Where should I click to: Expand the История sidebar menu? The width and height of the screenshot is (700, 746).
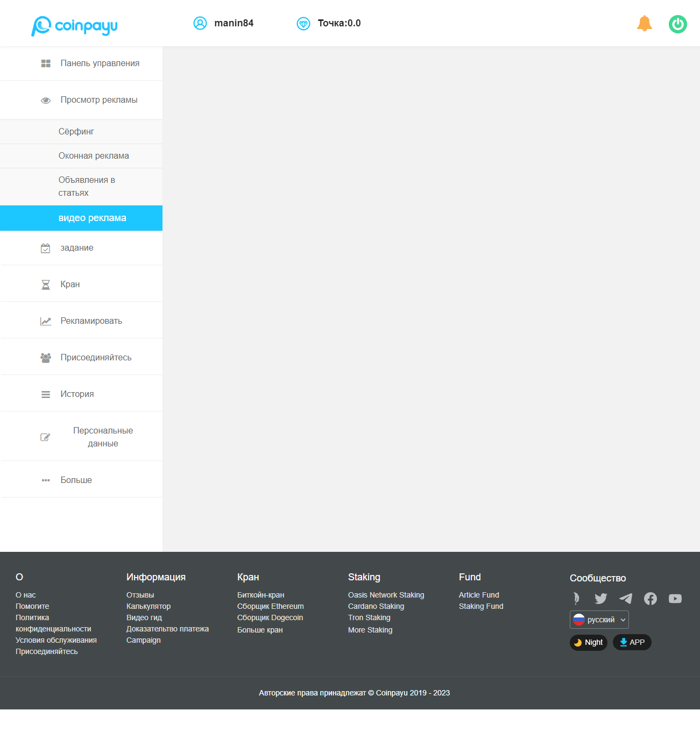tap(81, 394)
